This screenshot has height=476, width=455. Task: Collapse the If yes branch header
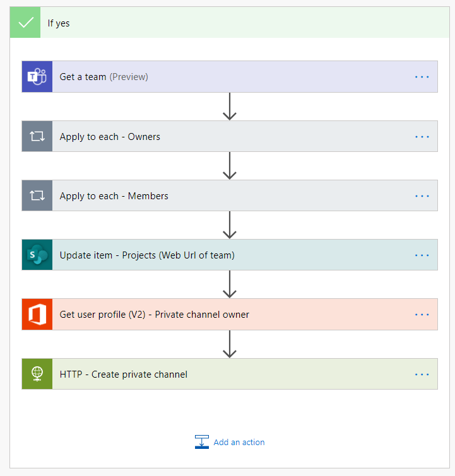(240, 23)
